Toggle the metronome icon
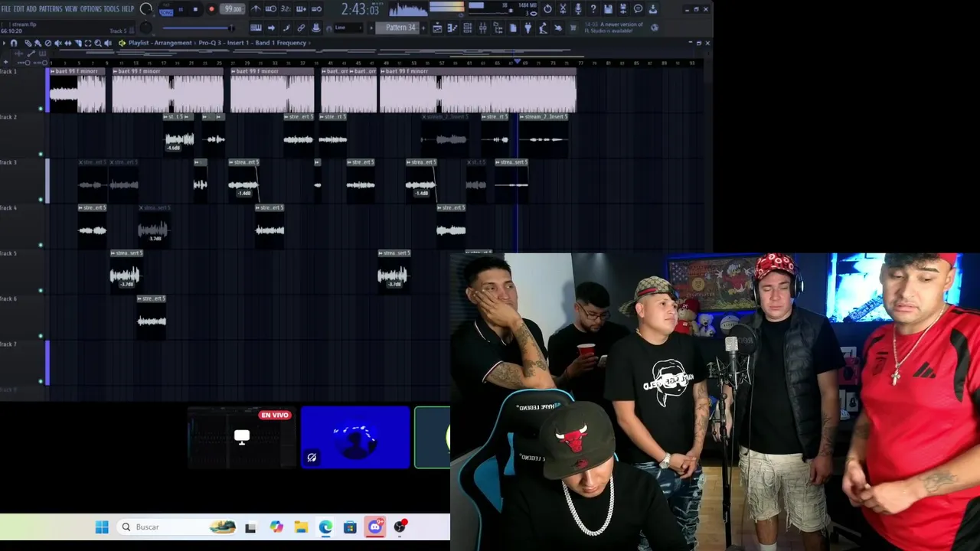The height and width of the screenshot is (551, 980). pos(256,9)
